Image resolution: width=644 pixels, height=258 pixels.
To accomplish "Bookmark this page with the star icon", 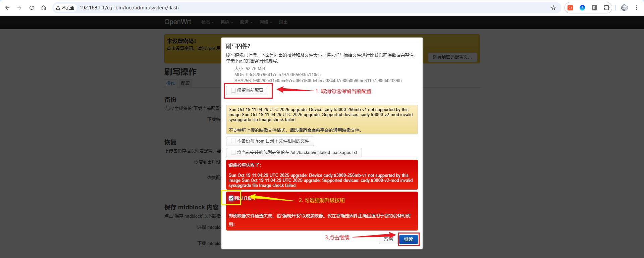I will tap(553, 8).
